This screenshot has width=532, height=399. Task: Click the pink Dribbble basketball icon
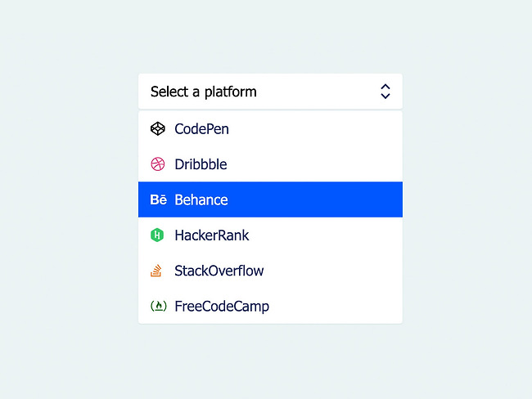pyautogui.click(x=158, y=164)
